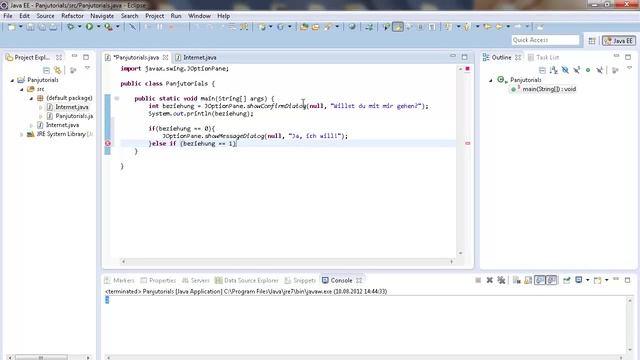Click the New file toolbar icon

point(11,27)
